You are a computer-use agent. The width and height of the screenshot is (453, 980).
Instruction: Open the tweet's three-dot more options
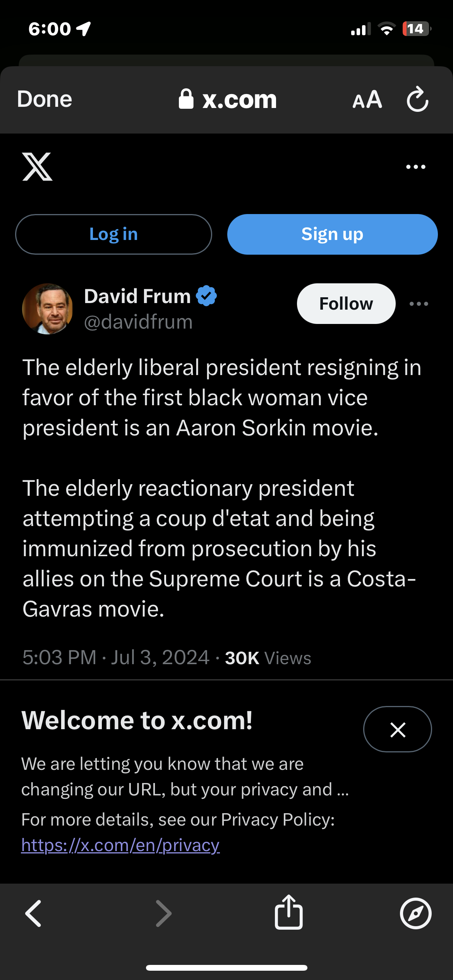pos(419,304)
